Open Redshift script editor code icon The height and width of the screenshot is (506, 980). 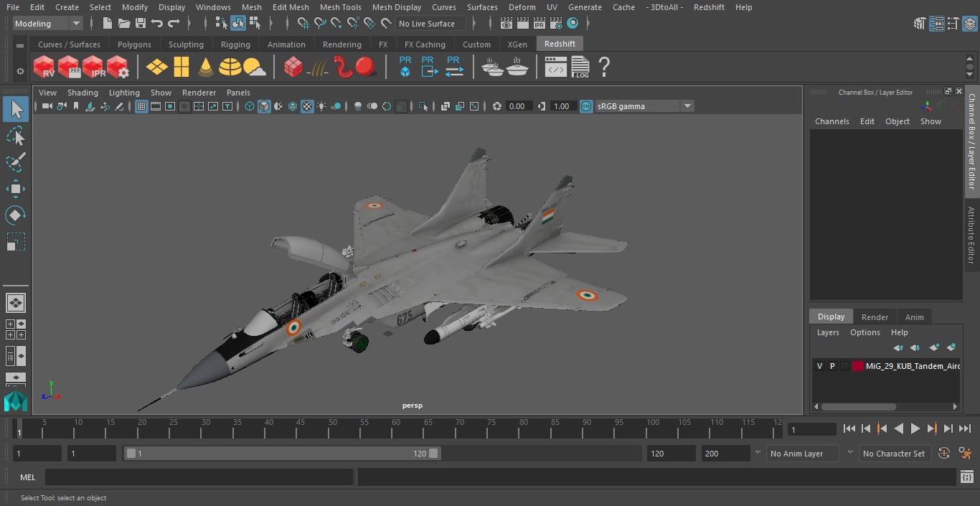tap(556, 68)
